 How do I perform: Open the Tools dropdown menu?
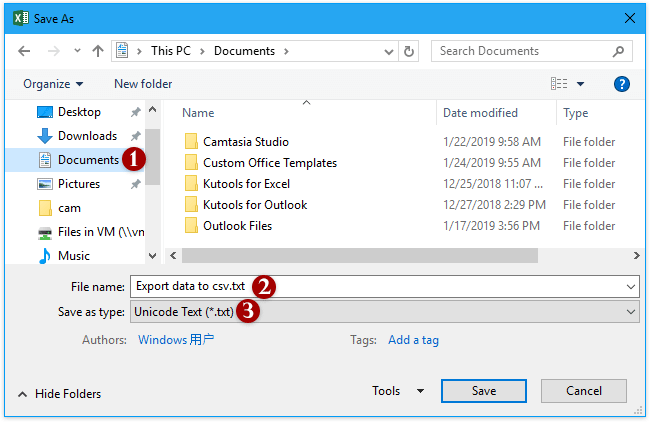pos(398,391)
